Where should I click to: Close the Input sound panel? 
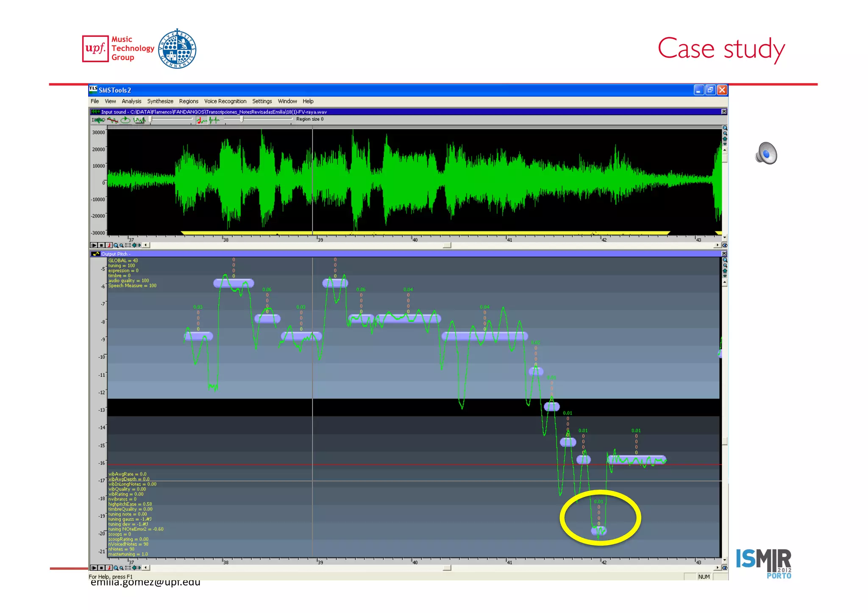724,112
